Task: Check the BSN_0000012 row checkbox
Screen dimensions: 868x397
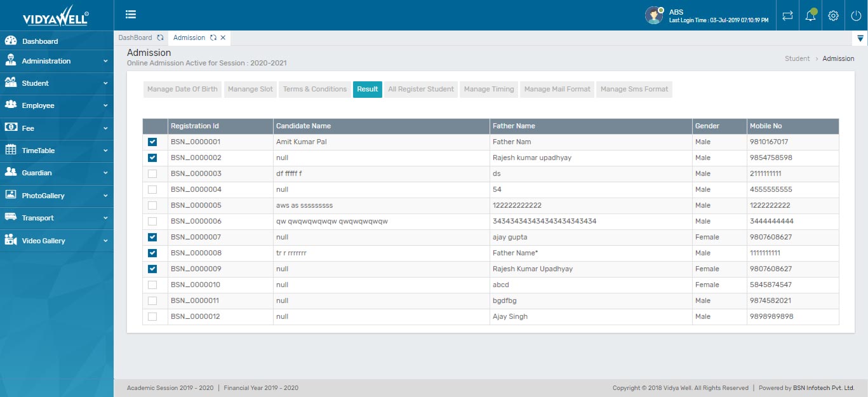Action: (x=152, y=316)
